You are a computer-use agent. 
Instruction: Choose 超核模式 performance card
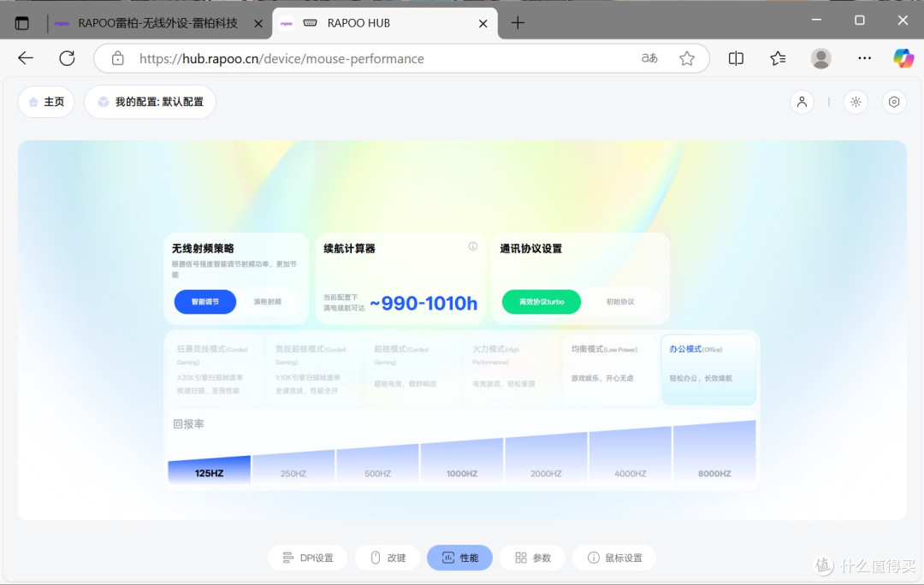pyautogui.click(x=412, y=369)
